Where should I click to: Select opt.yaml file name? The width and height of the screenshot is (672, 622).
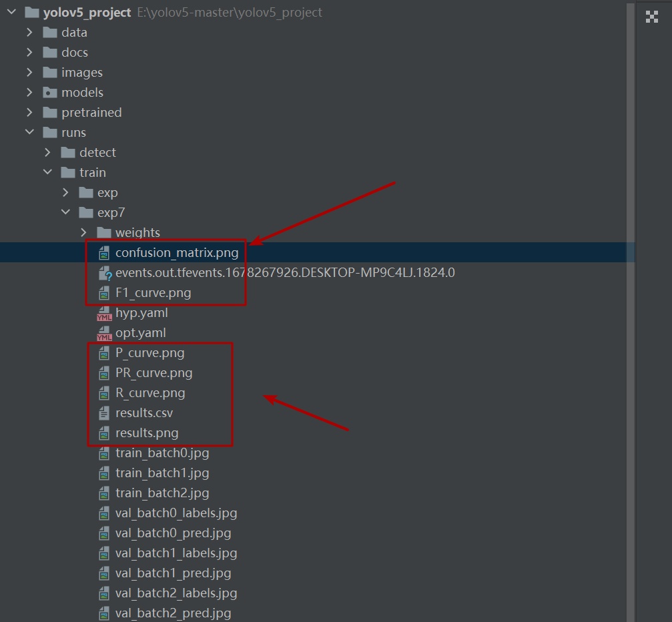141,333
